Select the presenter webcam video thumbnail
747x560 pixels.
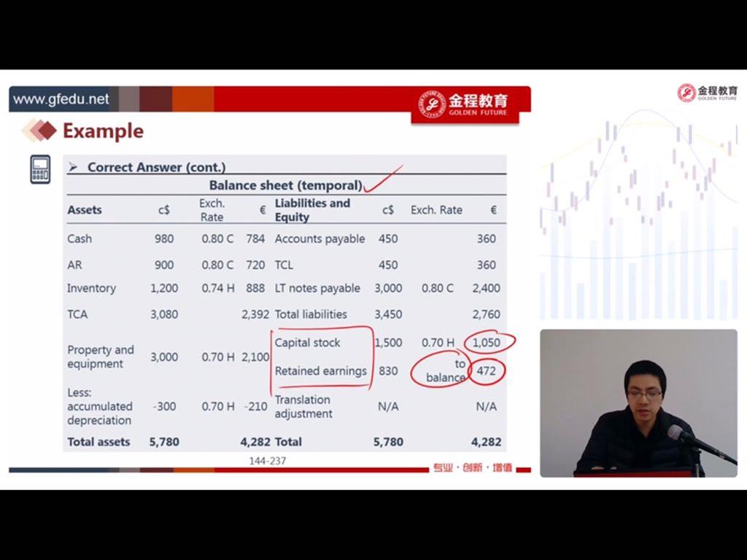[x=638, y=402]
